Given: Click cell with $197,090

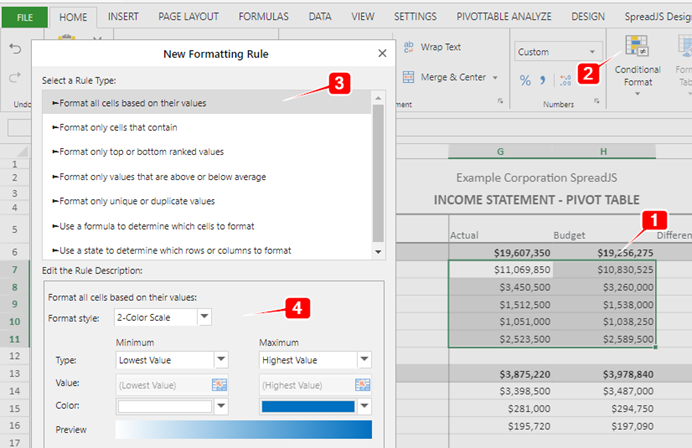Looking at the screenshot, I should click(x=604, y=426).
